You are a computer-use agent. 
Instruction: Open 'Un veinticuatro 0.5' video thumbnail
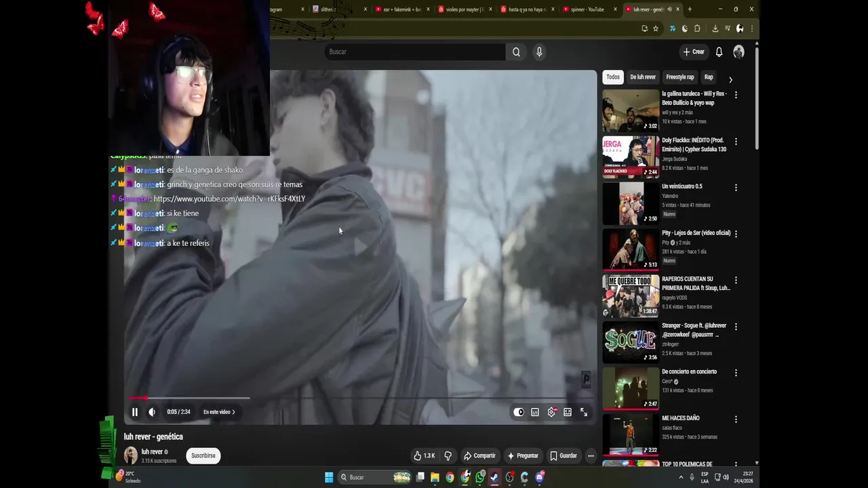[x=631, y=203]
